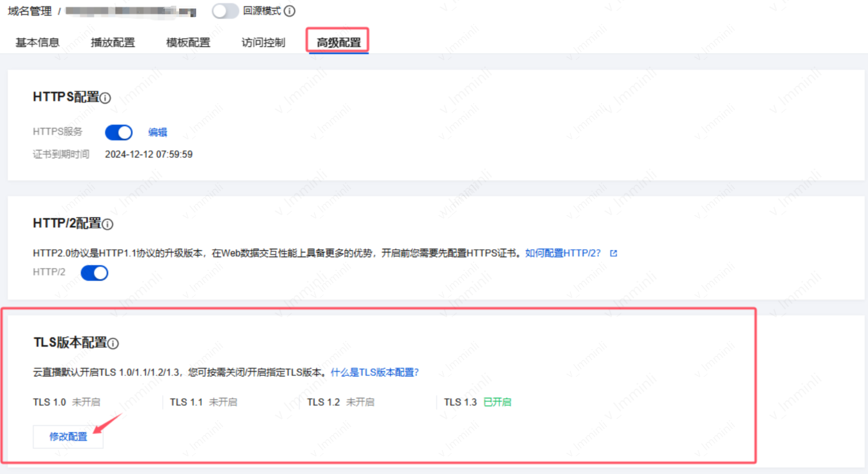Click the certificate expiry 2024-12-12 07:59:59
Viewport: 868px width, 474px height.
pyautogui.click(x=149, y=154)
